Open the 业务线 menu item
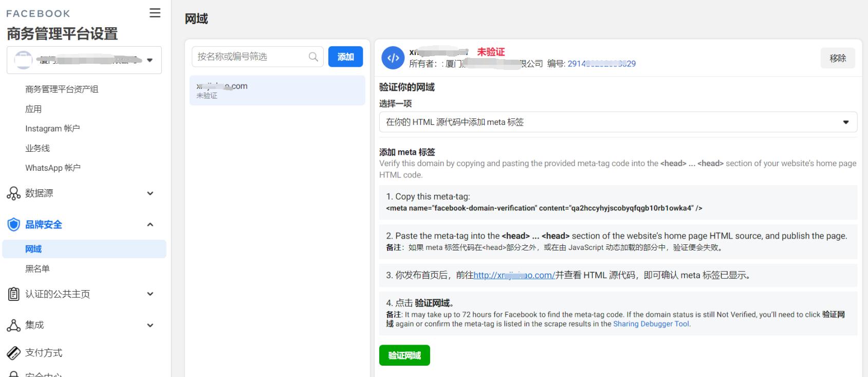This screenshot has width=868, height=377. click(x=38, y=148)
